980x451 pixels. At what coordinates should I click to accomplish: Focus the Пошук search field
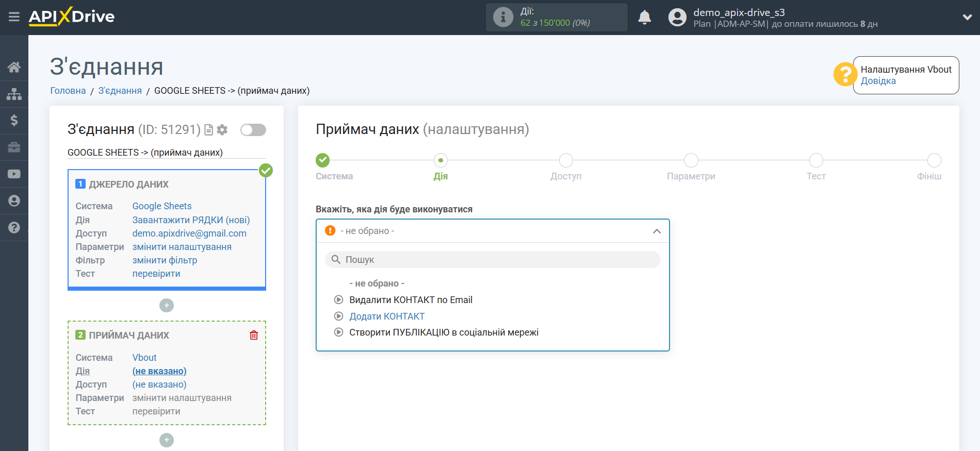(493, 260)
